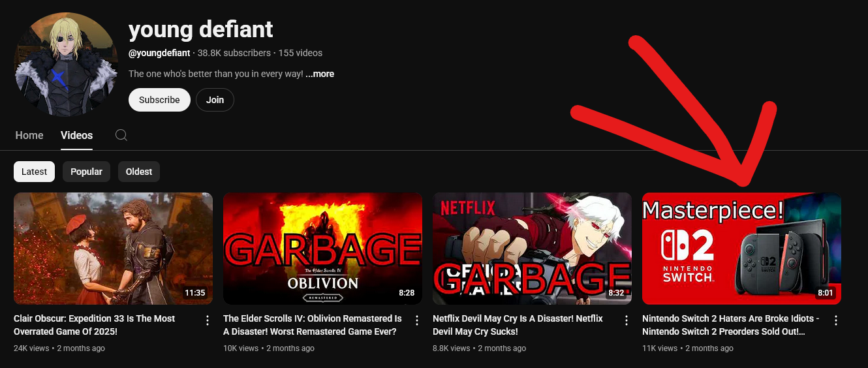Screen dimensions: 868x368
Task: Subscribe to young defiant channel
Action: click(x=159, y=100)
